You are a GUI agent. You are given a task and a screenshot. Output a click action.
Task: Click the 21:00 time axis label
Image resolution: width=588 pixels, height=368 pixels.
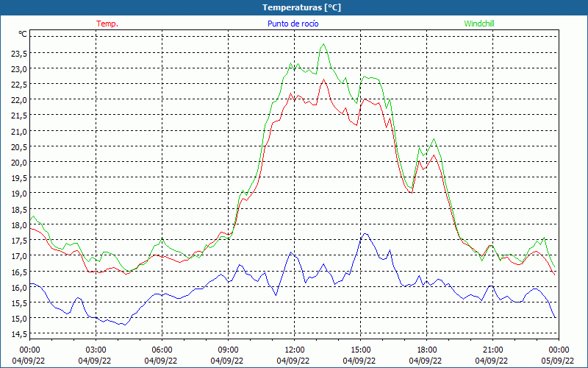[492, 350]
